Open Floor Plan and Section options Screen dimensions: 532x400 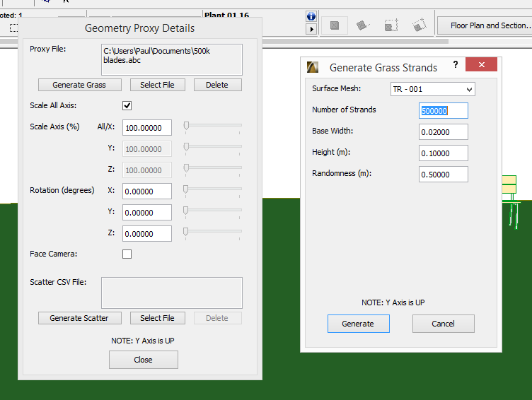(485, 25)
